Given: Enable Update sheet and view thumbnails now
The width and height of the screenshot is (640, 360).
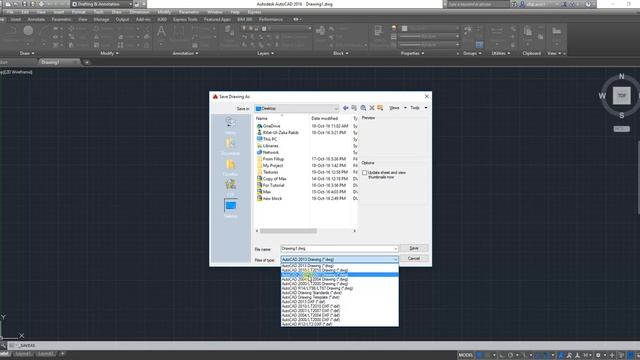Looking at the screenshot, I should pos(364,173).
